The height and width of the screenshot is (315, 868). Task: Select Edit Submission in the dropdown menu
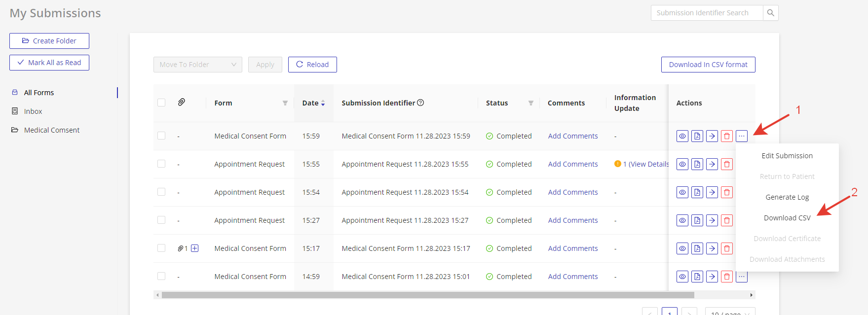[x=787, y=156]
